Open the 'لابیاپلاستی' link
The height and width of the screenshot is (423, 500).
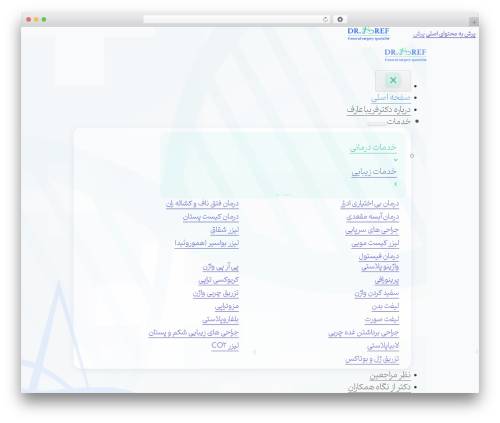pos(383,346)
